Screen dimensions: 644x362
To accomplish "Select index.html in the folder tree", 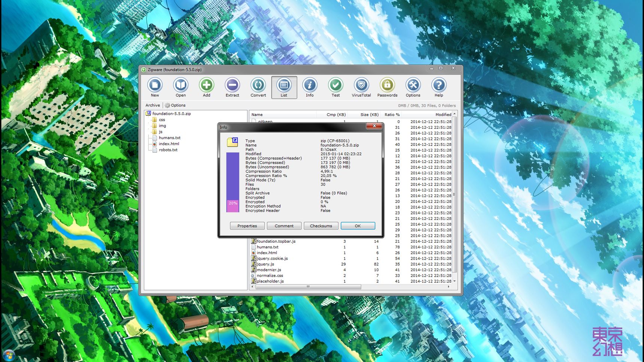I will (x=169, y=144).
